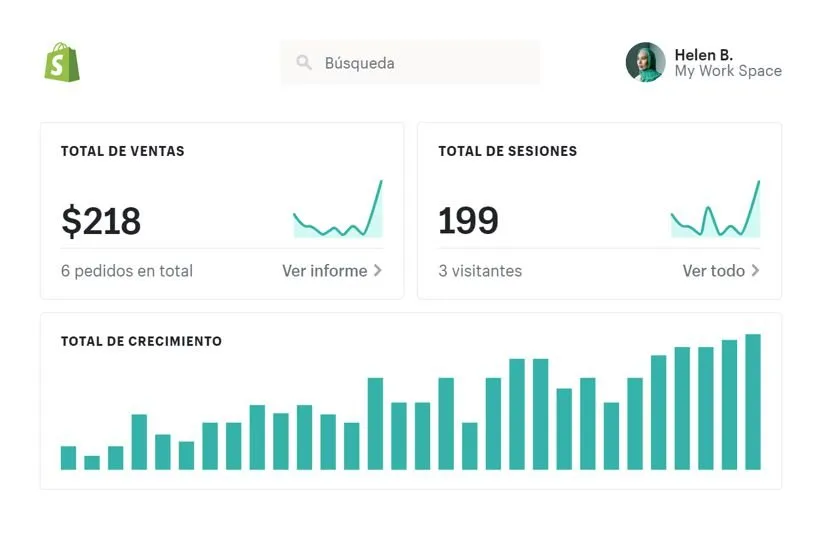Image resolution: width=822 pixels, height=534 pixels.
Task: Click the shortest bar in growth chart
Action: [x=92, y=463]
